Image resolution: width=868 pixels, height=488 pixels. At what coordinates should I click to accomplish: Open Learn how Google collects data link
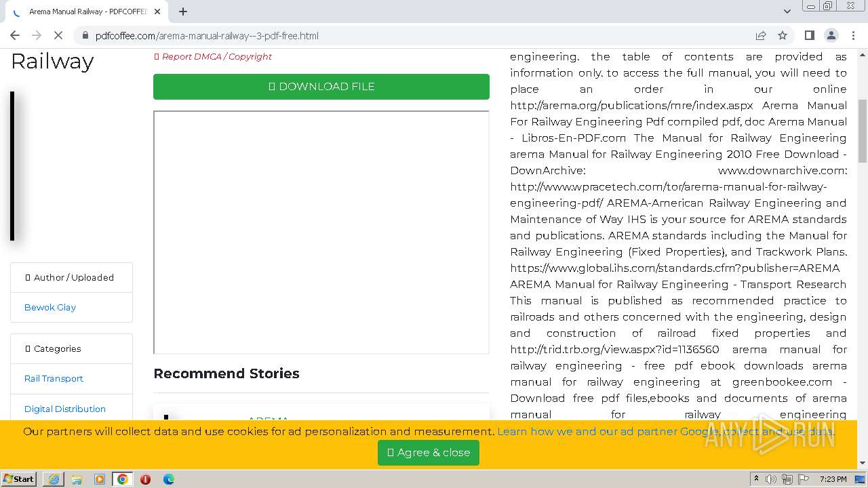click(x=666, y=431)
